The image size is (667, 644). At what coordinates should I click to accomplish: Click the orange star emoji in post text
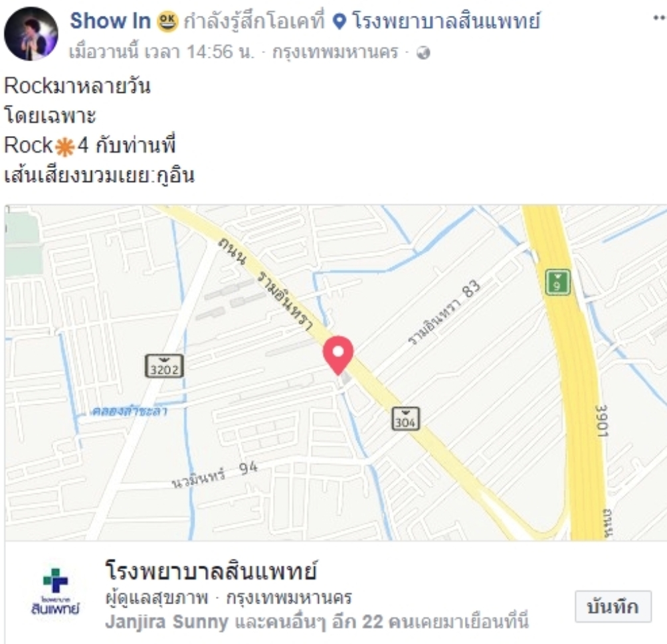[64, 147]
